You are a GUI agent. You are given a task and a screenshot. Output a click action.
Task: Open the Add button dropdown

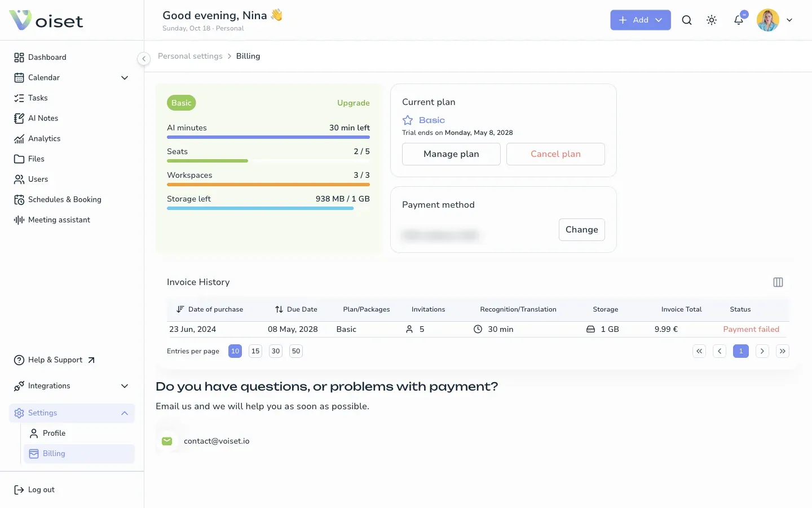pos(641,20)
